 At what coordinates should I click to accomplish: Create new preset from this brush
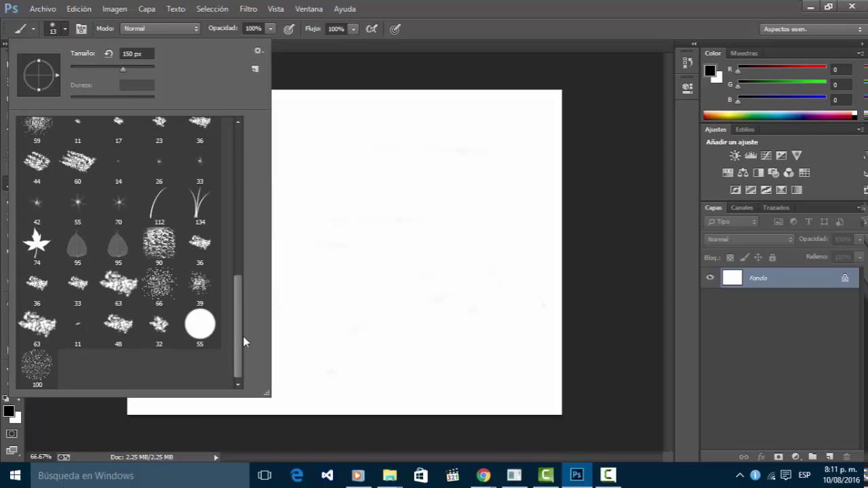[x=255, y=69]
